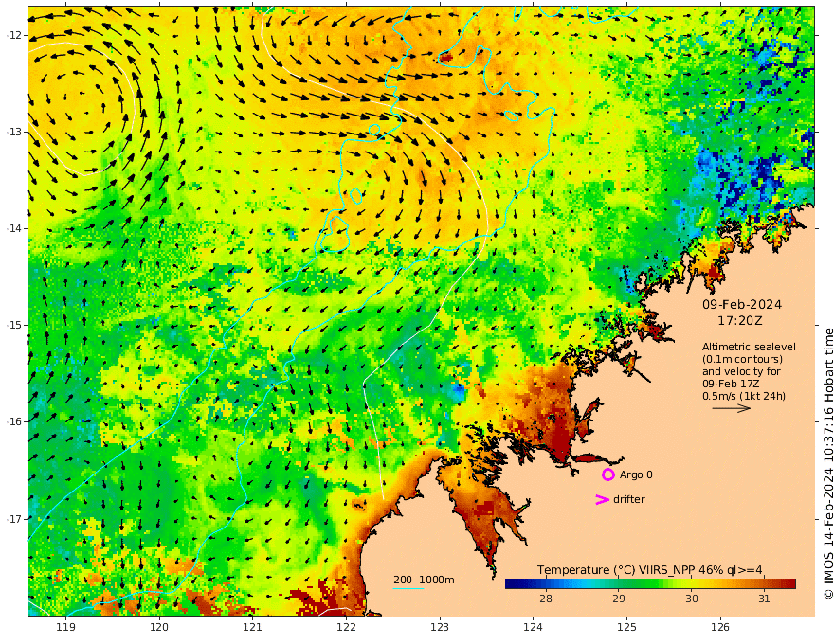834x644 pixels.
Task: Click longitude tick label 119
Action: click(x=66, y=627)
